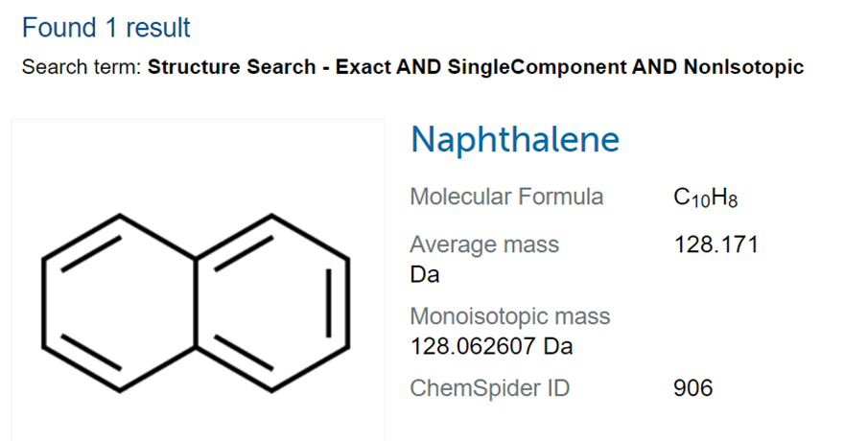Click inside the right ring of the structure
Viewport: 868px width, 441px height.
coord(271,303)
